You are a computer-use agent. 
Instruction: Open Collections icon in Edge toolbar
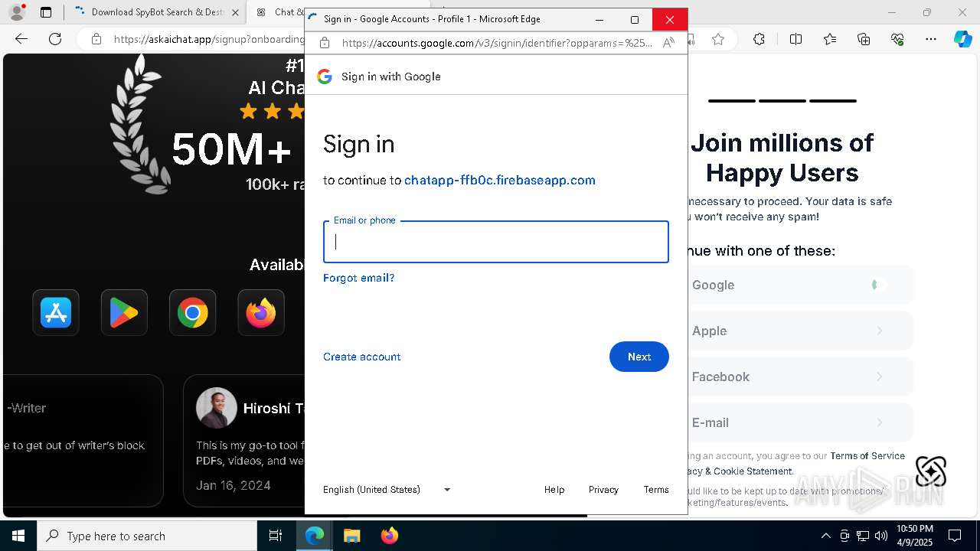864,39
